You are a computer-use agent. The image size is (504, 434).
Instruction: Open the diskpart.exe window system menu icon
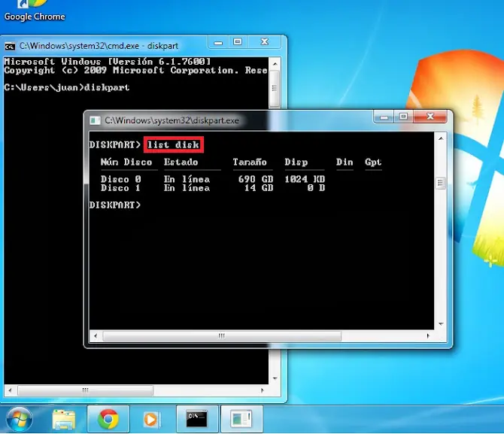click(x=95, y=120)
